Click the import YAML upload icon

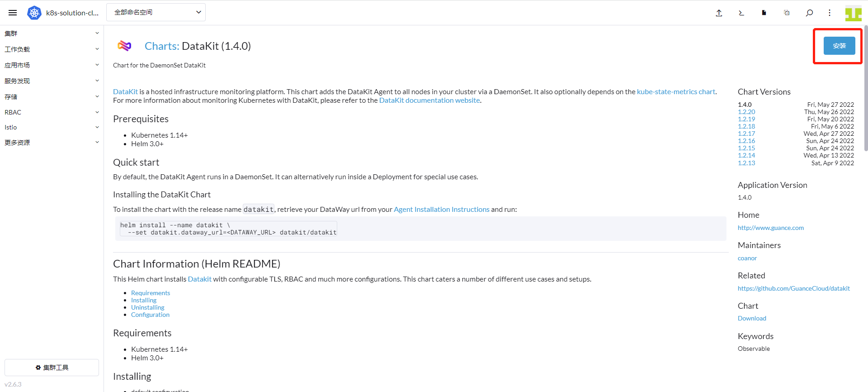tap(719, 13)
